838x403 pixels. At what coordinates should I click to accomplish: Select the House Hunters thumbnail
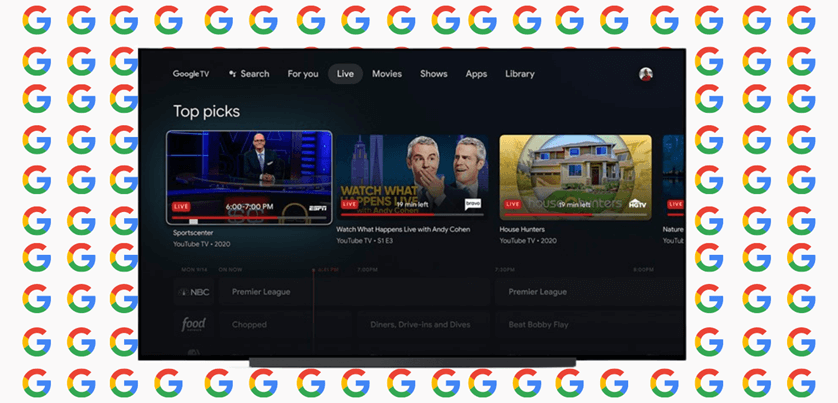click(x=576, y=177)
